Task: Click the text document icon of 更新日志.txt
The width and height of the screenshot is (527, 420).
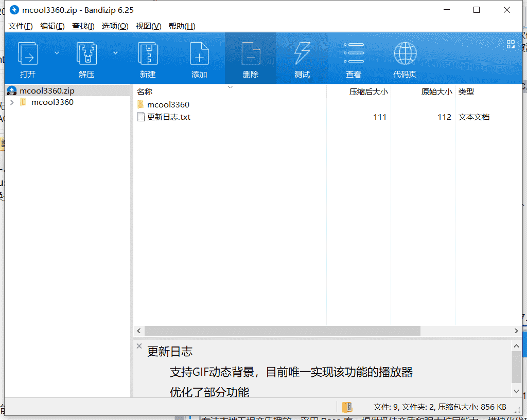Action: (141, 117)
